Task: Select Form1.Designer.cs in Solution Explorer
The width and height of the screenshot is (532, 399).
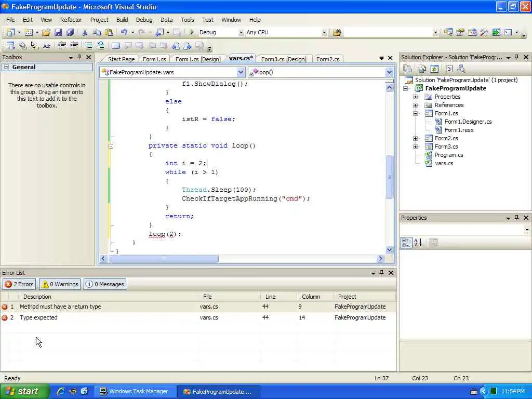Action: point(468,122)
